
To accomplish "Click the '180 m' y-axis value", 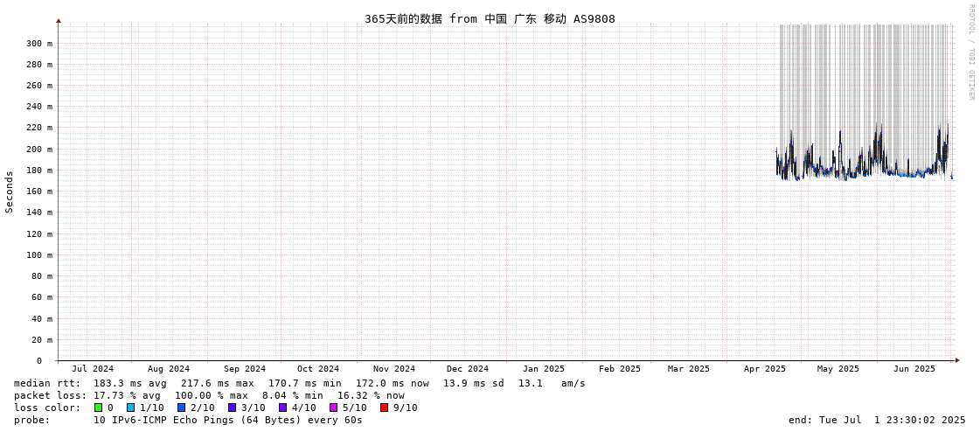I will 40,170.
